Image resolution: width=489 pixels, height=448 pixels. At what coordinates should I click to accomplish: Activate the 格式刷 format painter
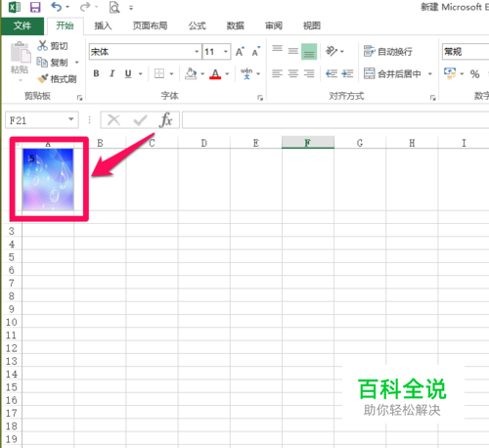[x=57, y=79]
